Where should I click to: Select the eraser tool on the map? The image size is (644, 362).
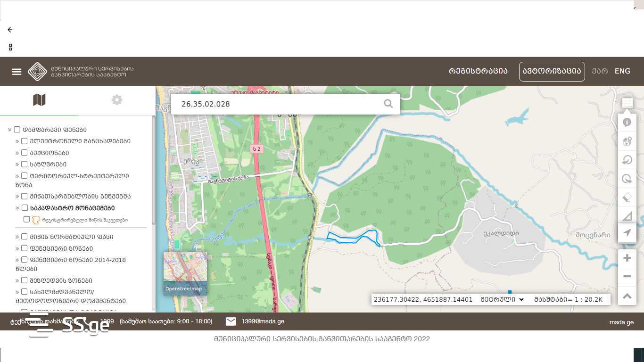coord(627,197)
